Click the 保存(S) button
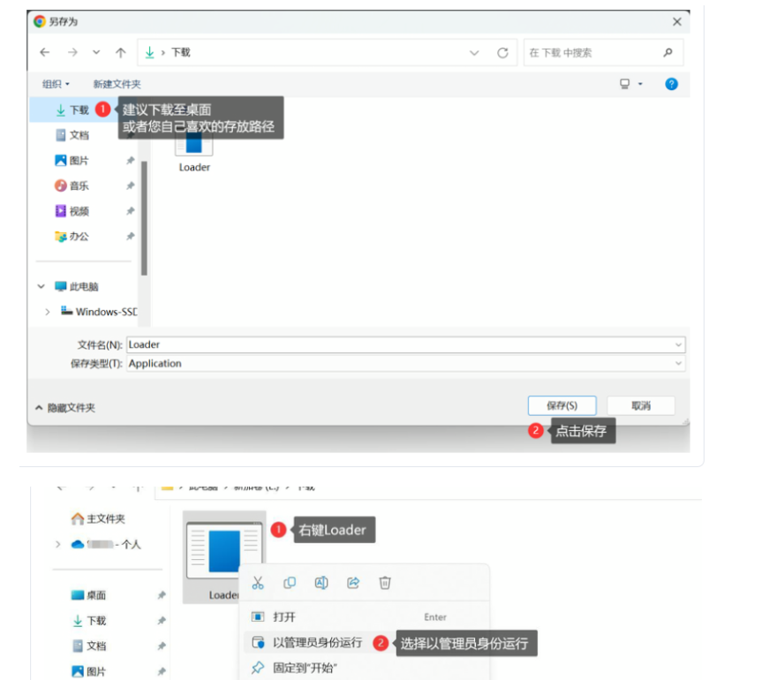This screenshot has height=680, width=784. tap(562, 405)
